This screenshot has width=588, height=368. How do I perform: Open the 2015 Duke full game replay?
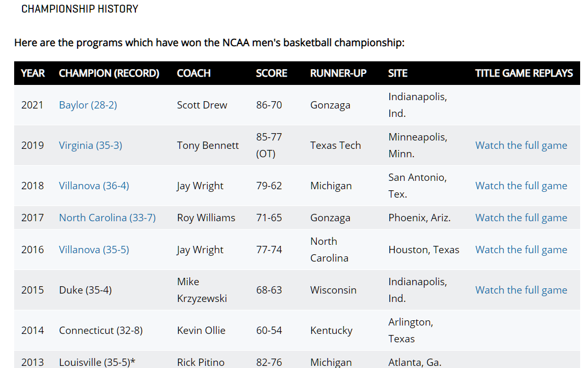(521, 290)
